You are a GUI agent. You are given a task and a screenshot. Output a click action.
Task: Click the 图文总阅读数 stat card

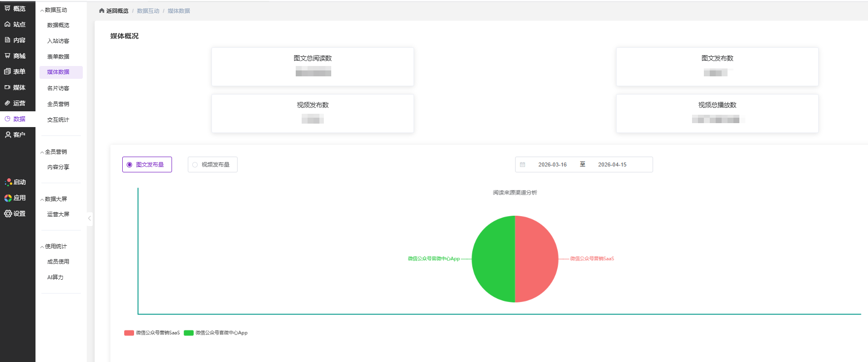tap(312, 66)
